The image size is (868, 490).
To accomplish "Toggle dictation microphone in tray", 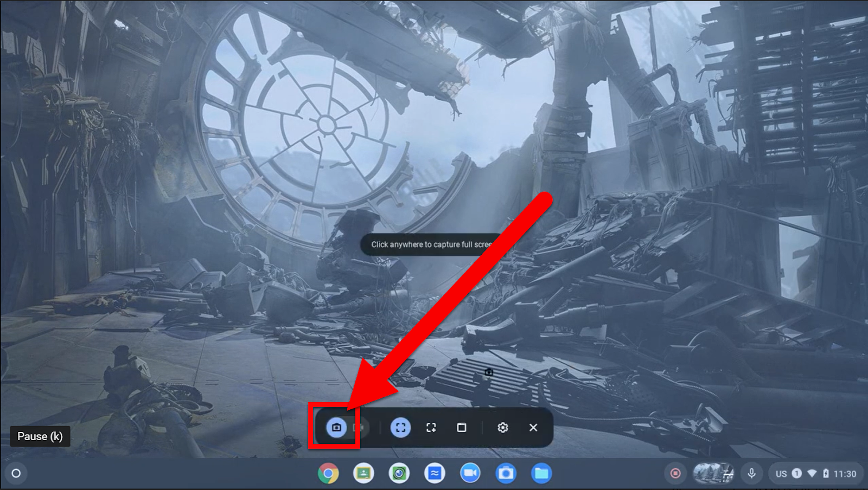I will (x=751, y=473).
